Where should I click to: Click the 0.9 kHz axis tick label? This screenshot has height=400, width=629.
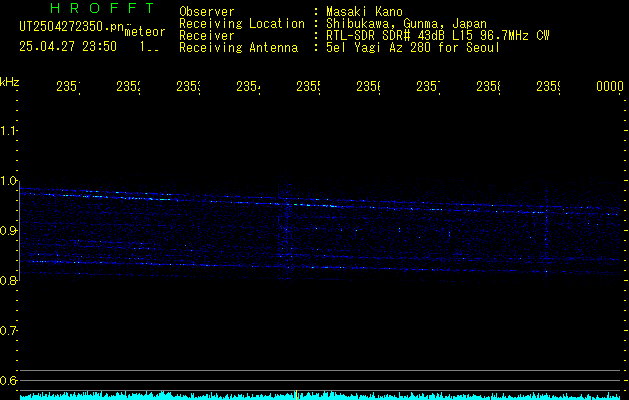tap(8, 230)
